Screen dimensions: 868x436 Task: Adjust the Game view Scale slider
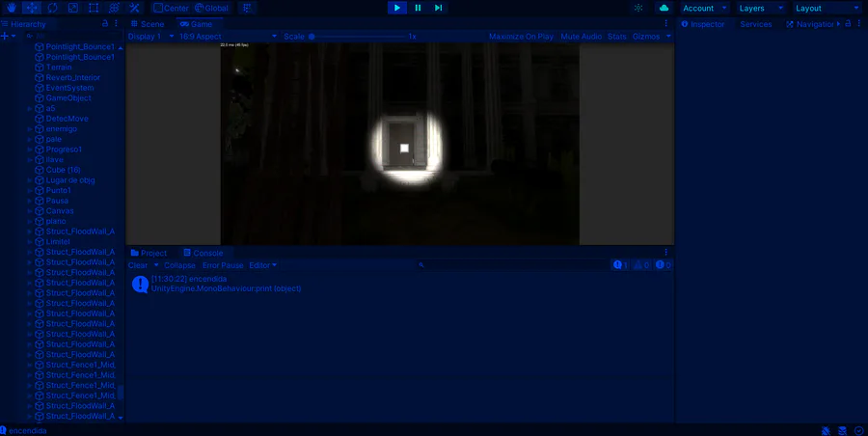(x=358, y=37)
